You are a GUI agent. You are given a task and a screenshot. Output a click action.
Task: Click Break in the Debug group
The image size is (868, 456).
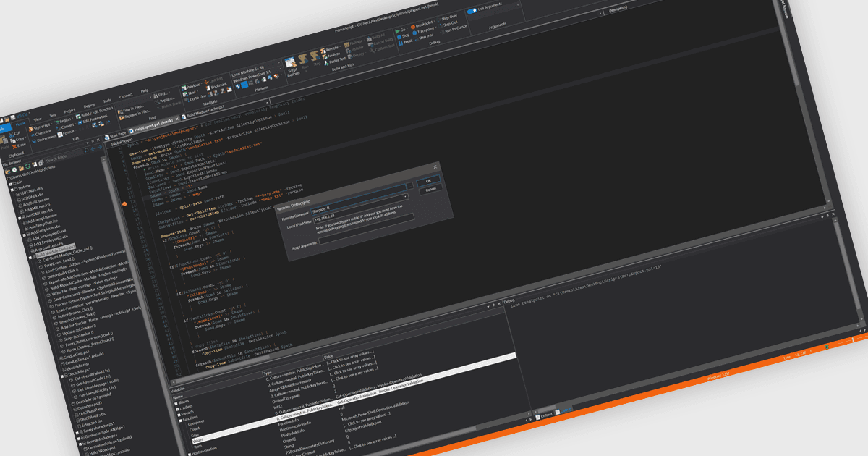pyautogui.click(x=406, y=42)
